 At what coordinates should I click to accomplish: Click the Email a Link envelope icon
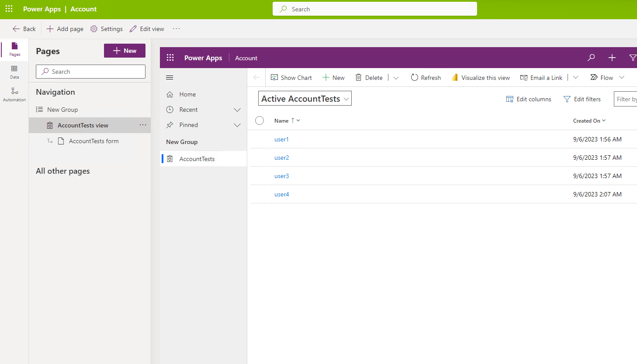click(524, 78)
